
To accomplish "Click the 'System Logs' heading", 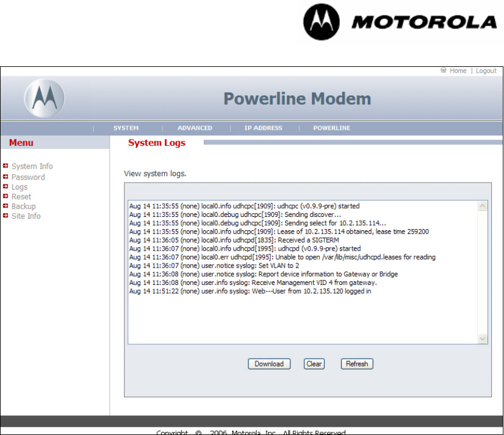I will [x=157, y=142].
